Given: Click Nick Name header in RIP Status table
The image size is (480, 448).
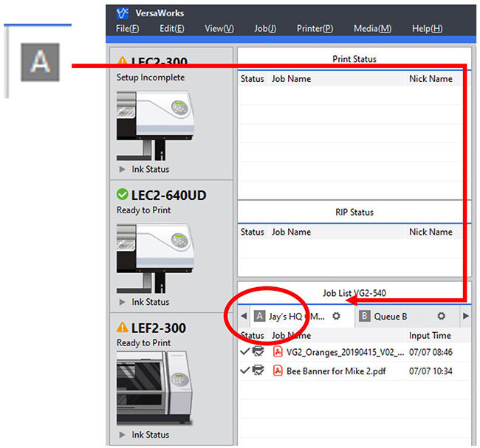Looking at the screenshot, I should [431, 232].
